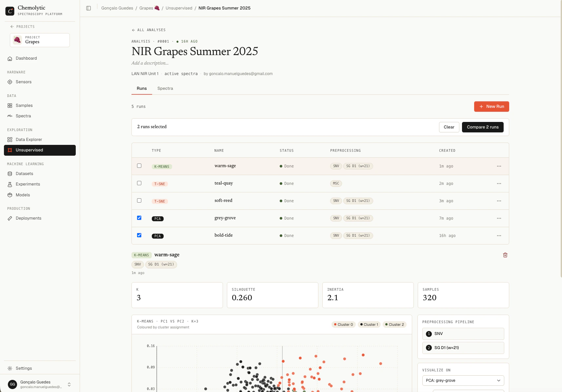Select the teal-quay run checkbox
The width and height of the screenshot is (562, 392).
pos(139,183)
